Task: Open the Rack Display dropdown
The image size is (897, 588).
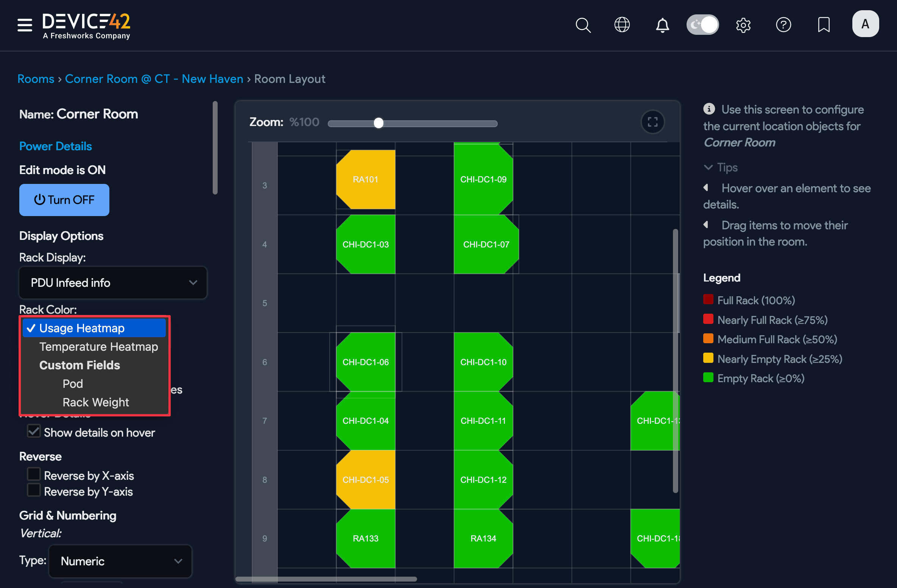Action: pos(113,283)
